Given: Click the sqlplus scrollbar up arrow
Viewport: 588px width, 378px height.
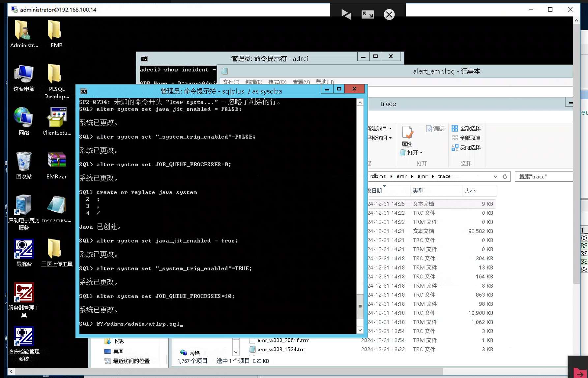Looking at the screenshot, I should click(x=360, y=102).
